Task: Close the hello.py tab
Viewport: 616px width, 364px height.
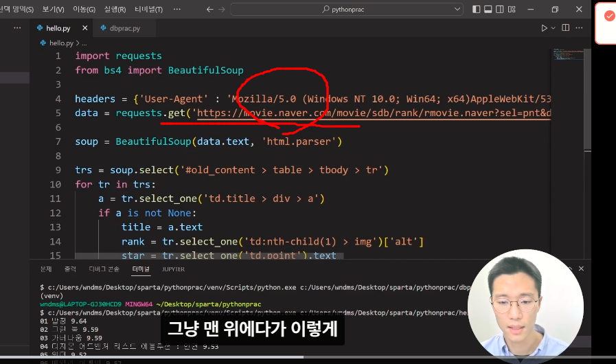Action: 85,28
